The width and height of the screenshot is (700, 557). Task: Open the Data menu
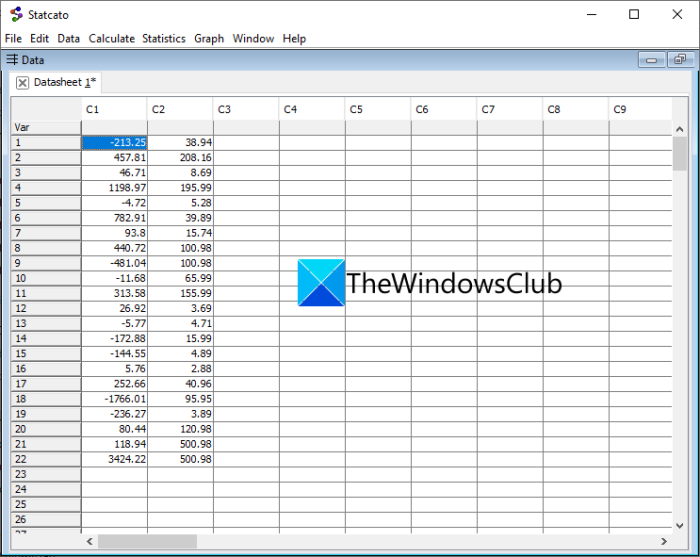point(68,39)
